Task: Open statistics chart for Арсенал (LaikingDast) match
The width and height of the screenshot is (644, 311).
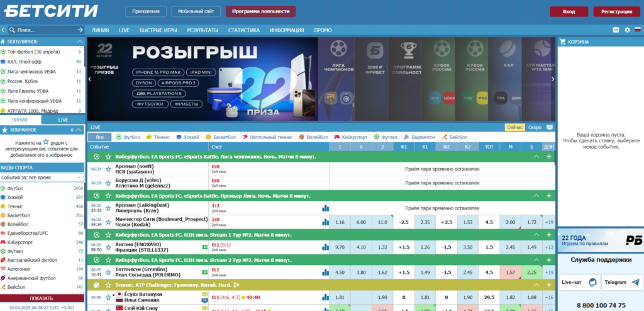Action: [x=325, y=208]
